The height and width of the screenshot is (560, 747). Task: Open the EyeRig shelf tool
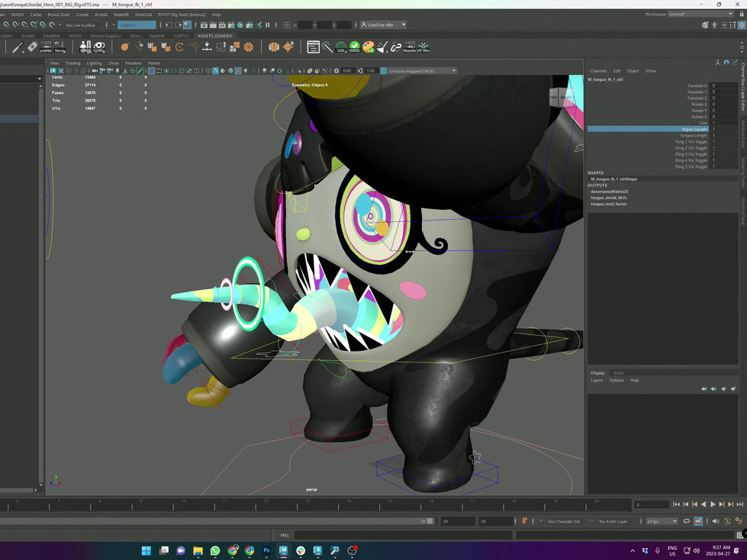pos(99,47)
